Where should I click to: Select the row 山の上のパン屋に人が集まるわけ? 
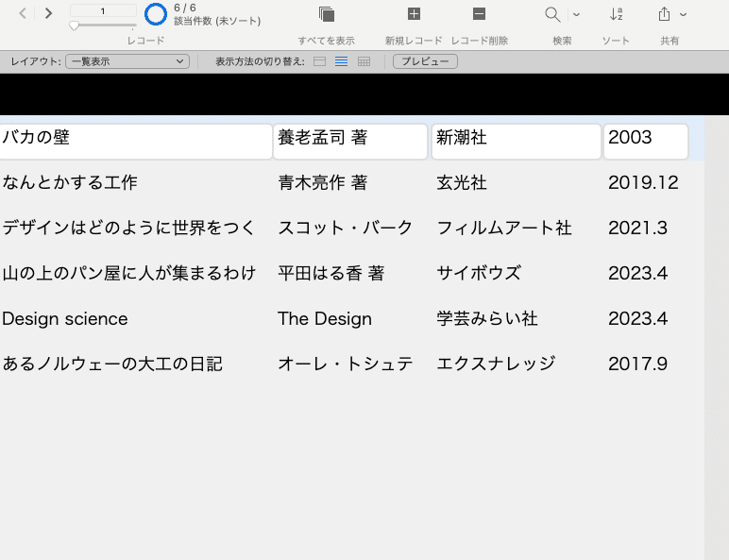pos(128,273)
